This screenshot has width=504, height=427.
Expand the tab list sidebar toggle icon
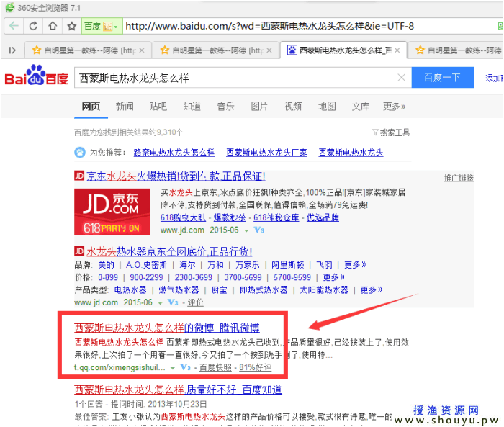pyautogui.click(x=12, y=50)
